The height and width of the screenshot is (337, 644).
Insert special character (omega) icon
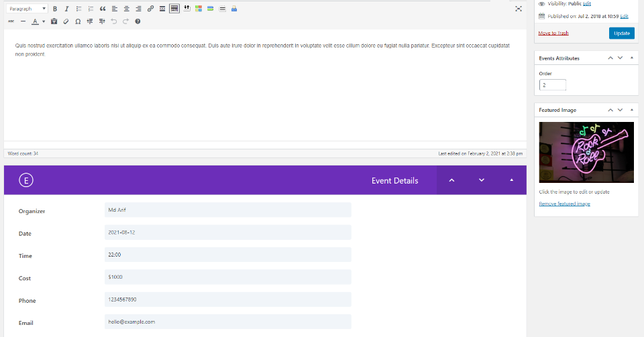point(78,21)
